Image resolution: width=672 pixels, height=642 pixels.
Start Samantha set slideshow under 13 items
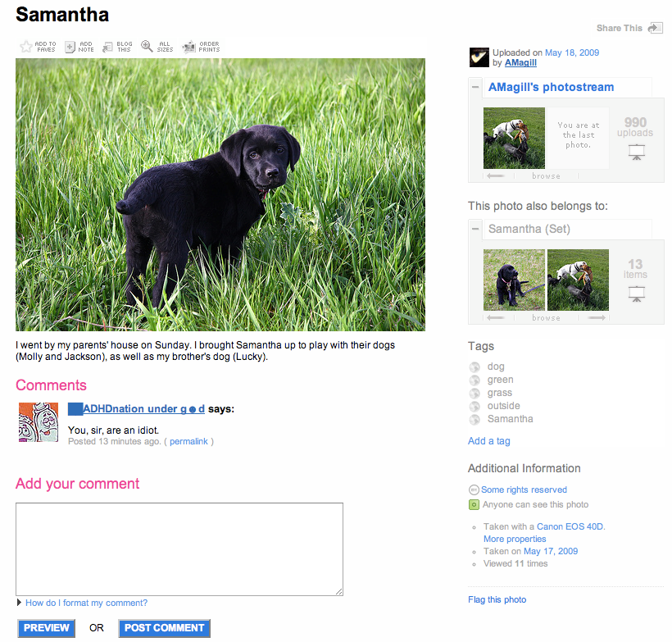[x=637, y=294]
